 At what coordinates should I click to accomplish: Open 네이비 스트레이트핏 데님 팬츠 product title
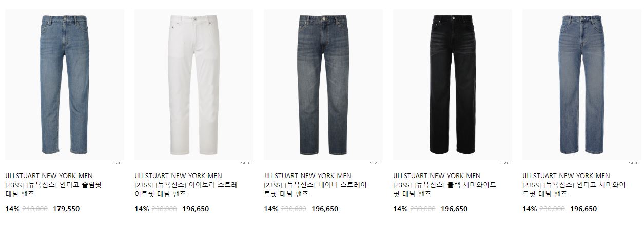click(x=315, y=189)
